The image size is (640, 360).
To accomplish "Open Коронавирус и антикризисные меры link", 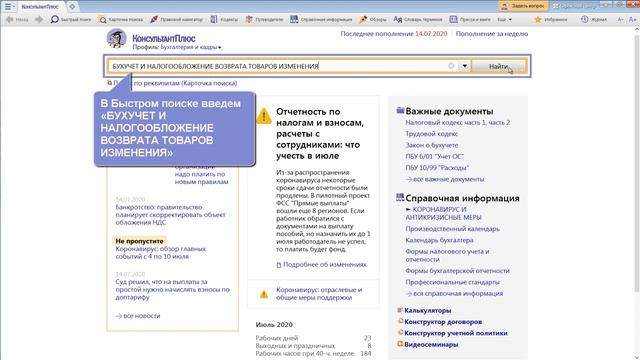I will tap(443, 213).
